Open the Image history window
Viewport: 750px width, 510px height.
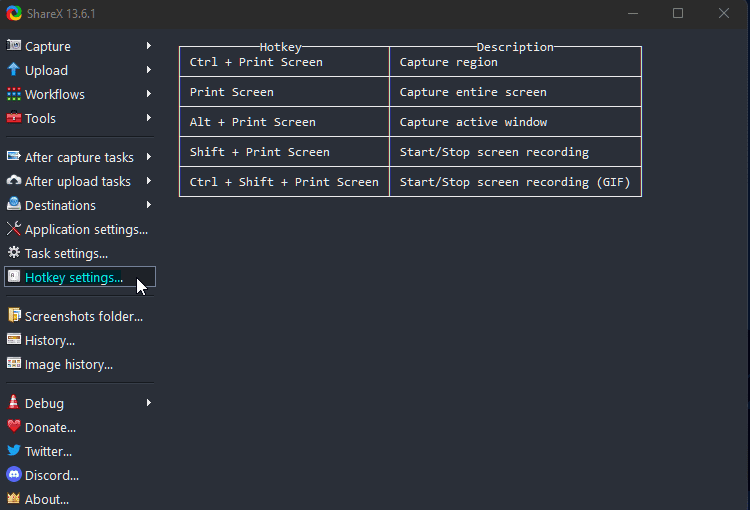click(x=79, y=364)
